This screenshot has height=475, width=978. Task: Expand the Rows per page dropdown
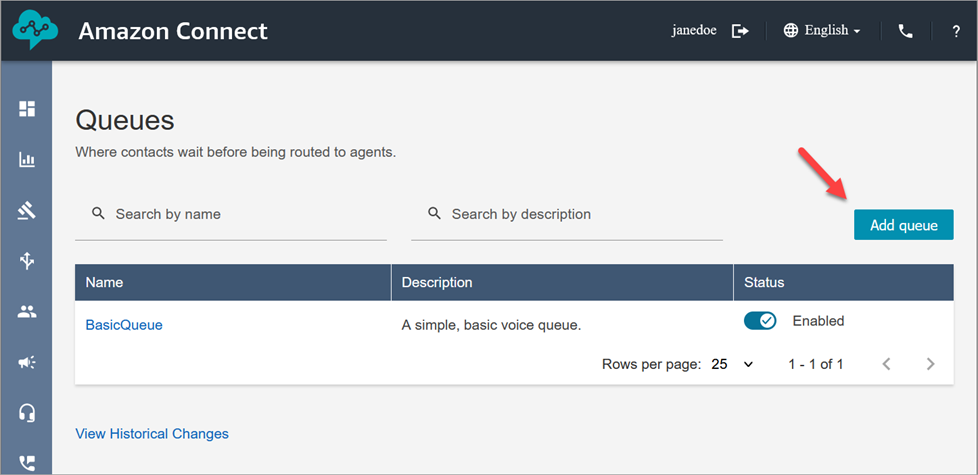pyautogui.click(x=732, y=364)
